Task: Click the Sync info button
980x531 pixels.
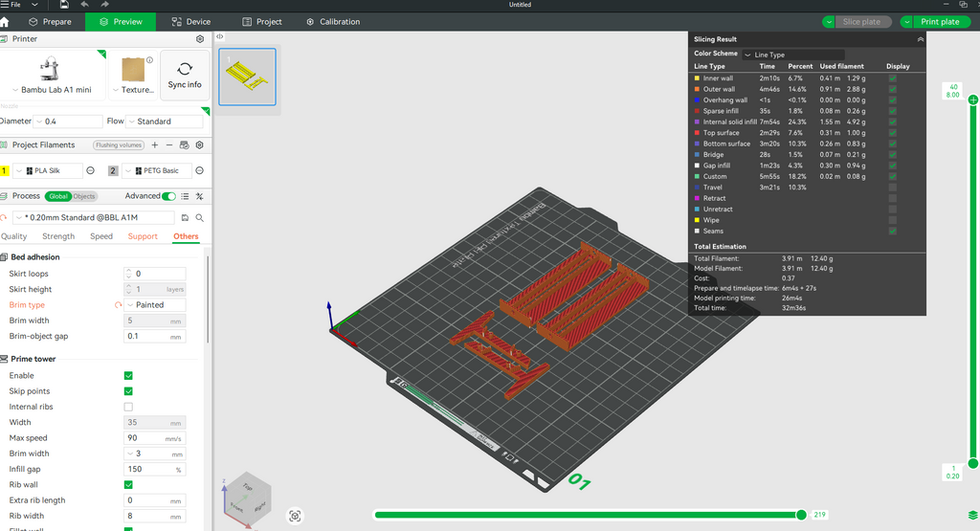Action: coord(185,76)
